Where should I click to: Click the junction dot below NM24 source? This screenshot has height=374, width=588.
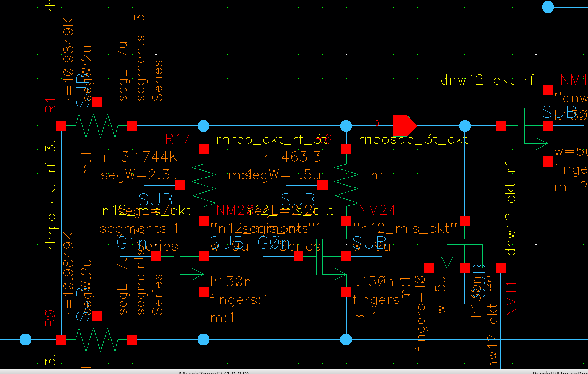click(x=346, y=339)
